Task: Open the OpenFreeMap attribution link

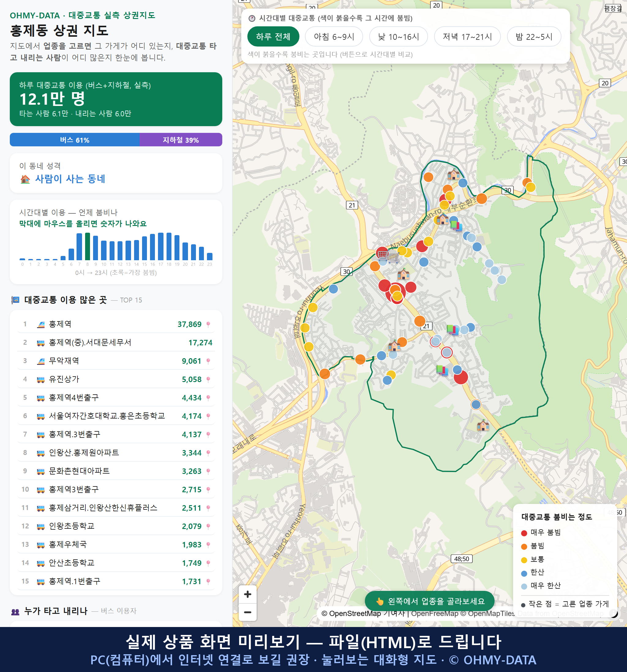Action: (434, 613)
